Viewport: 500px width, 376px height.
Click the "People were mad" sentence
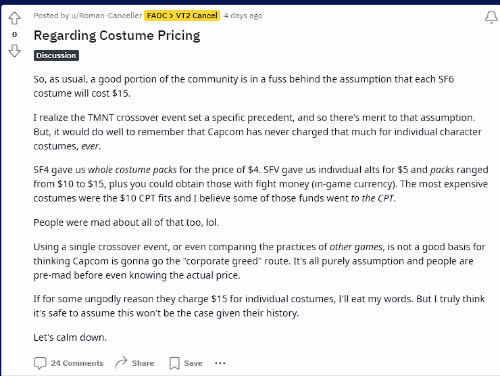(126, 222)
